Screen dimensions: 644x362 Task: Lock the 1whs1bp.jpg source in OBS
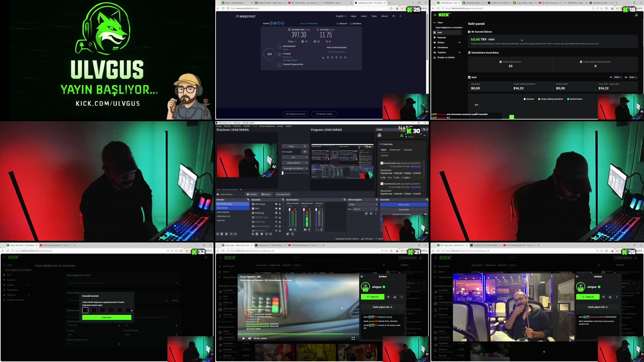(x=279, y=204)
